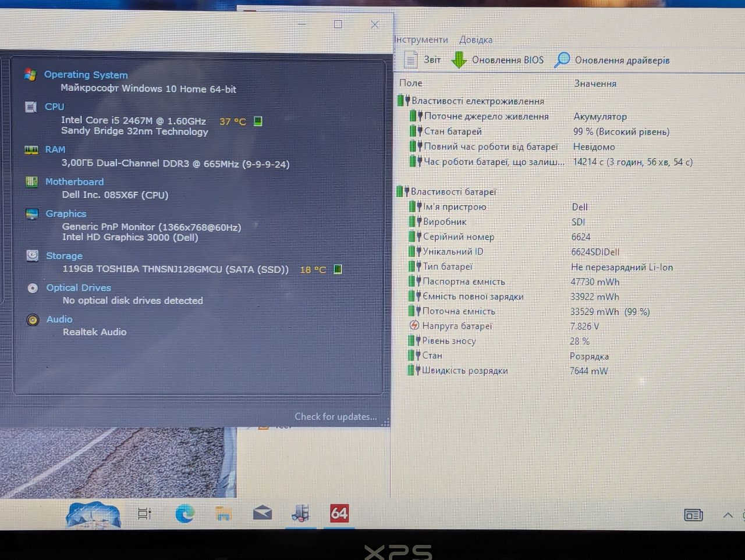The width and height of the screenshot is (745, 560).
Task: Click the Поле column header
Action: pyautogui.click(x=411, y=83)
